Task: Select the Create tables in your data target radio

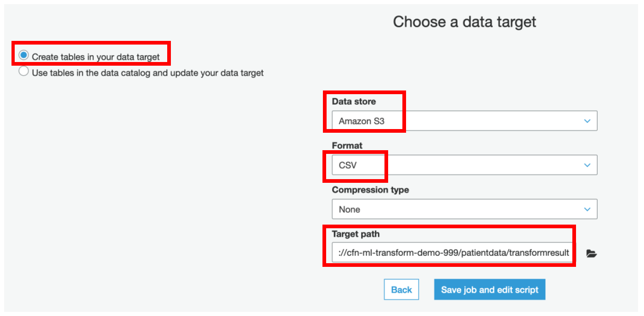Action: [x=24, y=56]
